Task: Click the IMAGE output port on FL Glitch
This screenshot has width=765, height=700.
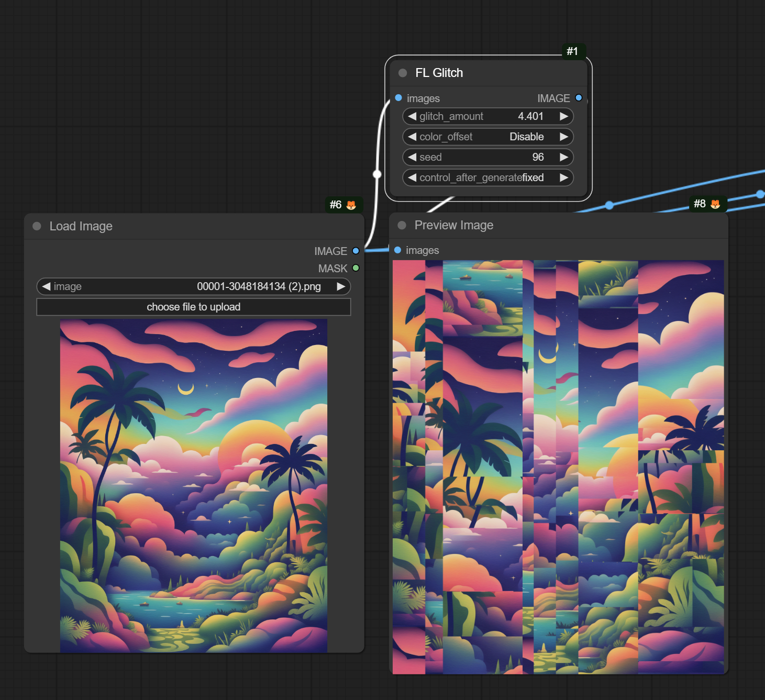Action: pos(579,98)
